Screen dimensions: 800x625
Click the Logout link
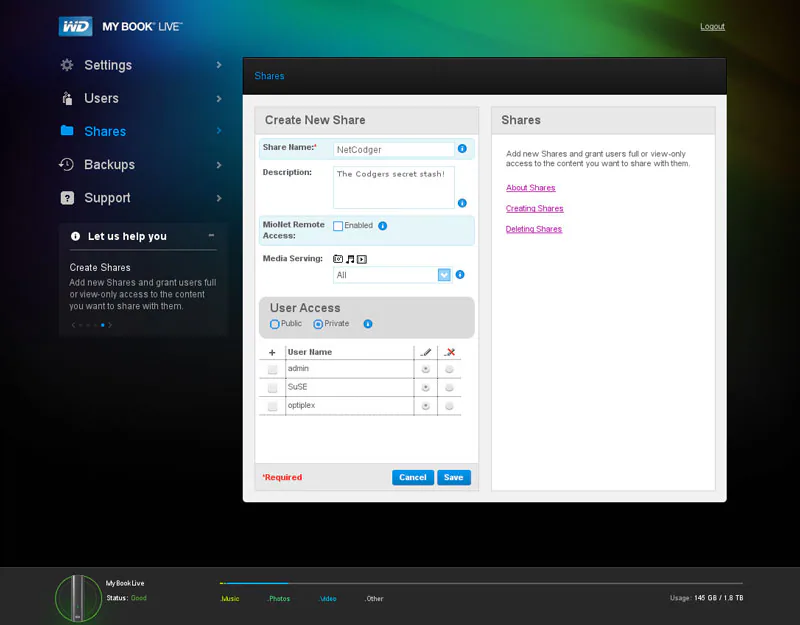(712, 27)
